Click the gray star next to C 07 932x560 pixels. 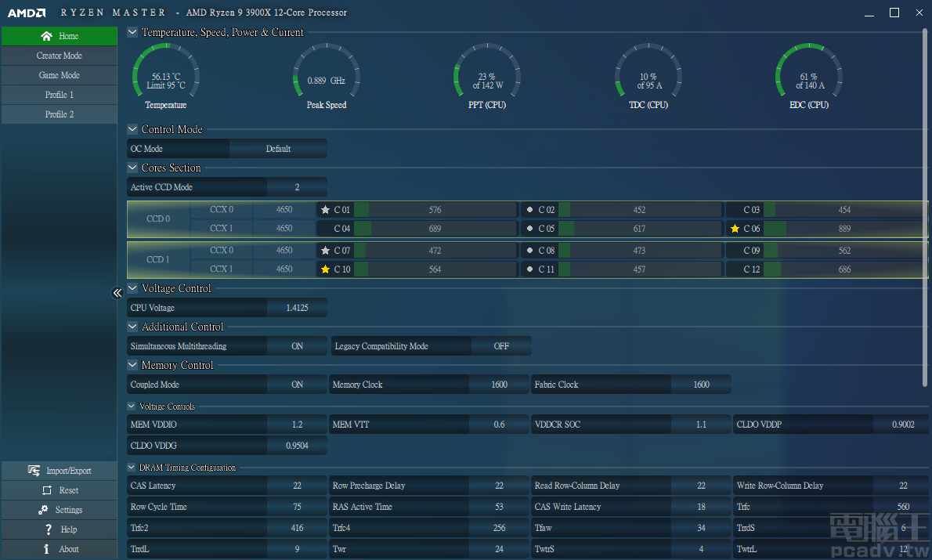325,251
